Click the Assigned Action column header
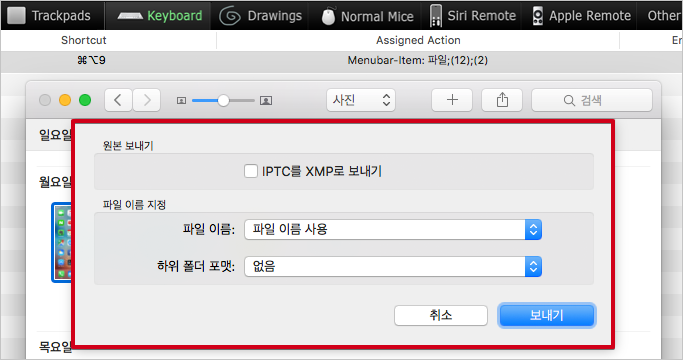The height and width of the screenshot is (360, 683). tap(418, 40)
